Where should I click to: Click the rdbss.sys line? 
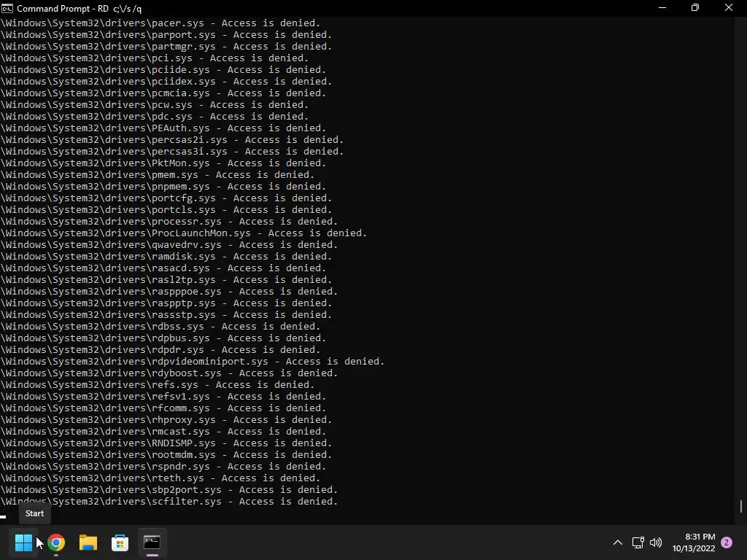[160, 326]
